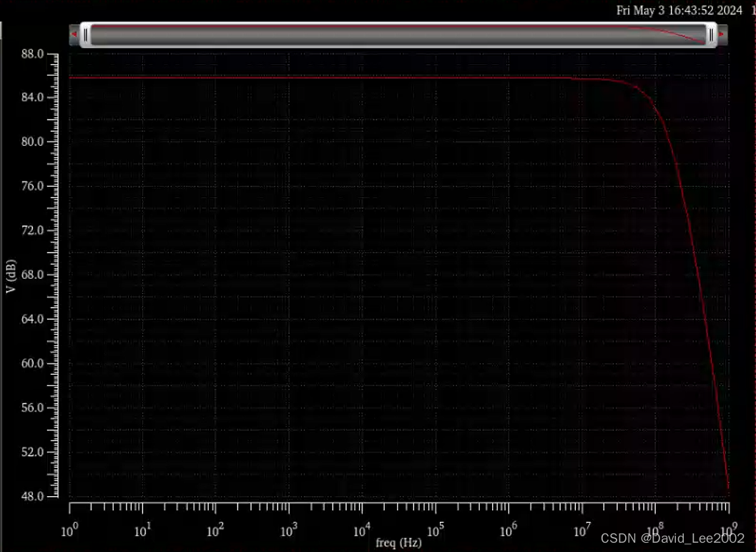Click the timestamp Fri May 3 16:43:52 2024
This screenshot has height=552, width=756.
click(679, 11)
